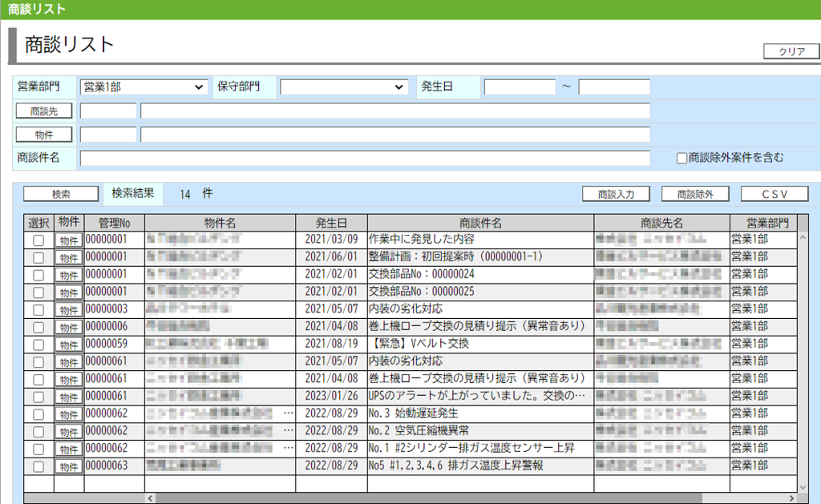Click the 物件 button for row 00000006

(67, 326)
